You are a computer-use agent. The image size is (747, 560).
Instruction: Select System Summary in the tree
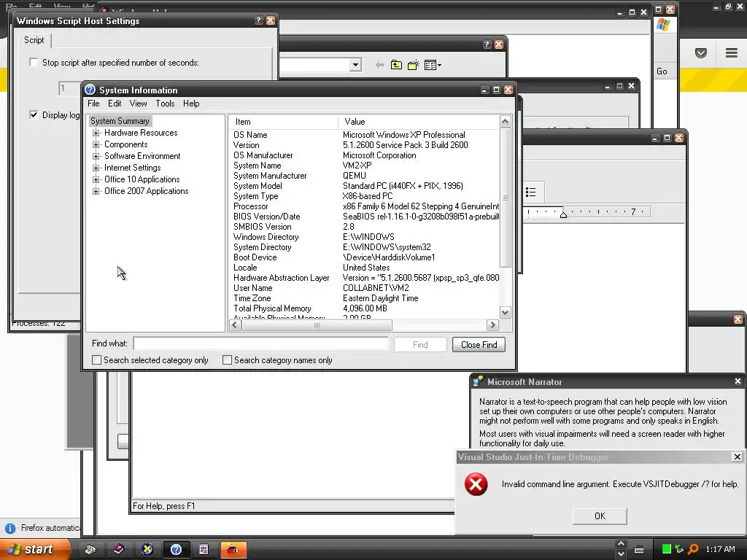coord(120,121)
